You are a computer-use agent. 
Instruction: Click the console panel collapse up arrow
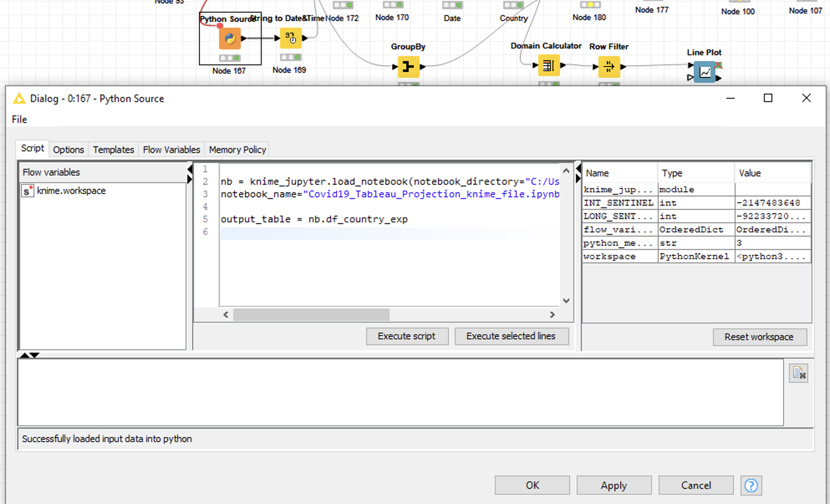click(x=25, y=355)
